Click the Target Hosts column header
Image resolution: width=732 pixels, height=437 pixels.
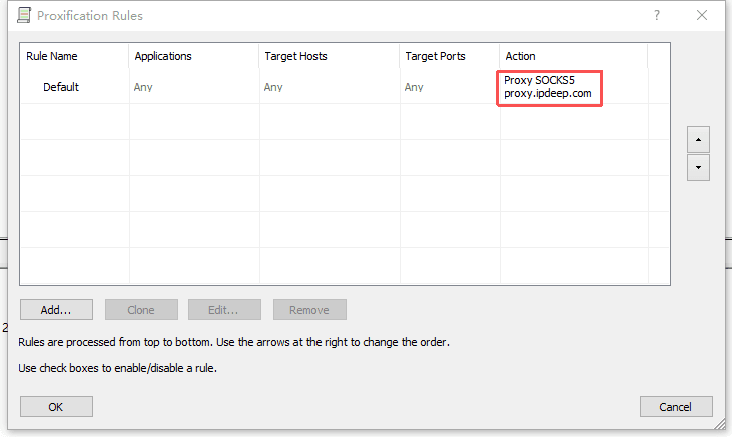coord(296,56)
